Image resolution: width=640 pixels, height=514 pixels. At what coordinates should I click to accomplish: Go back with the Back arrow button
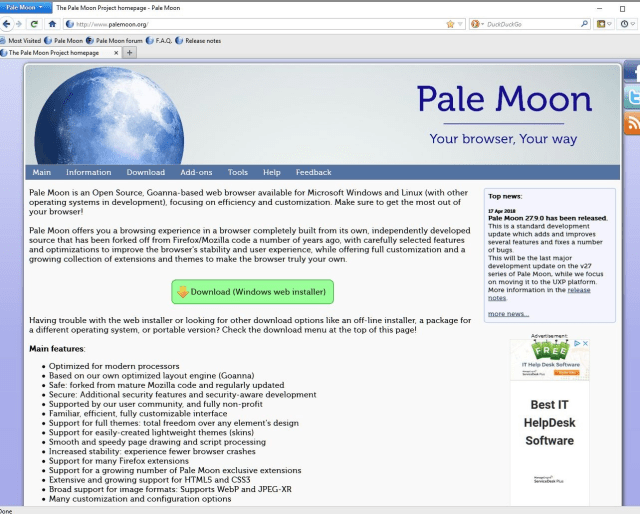6,24
